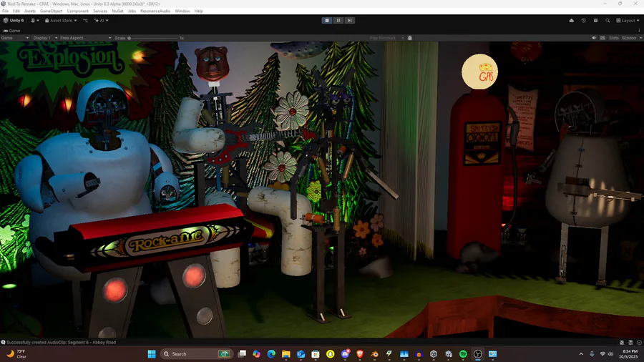Screen dimensions: 644x362
Task: Open the Window menu
Action: point(182,11)
